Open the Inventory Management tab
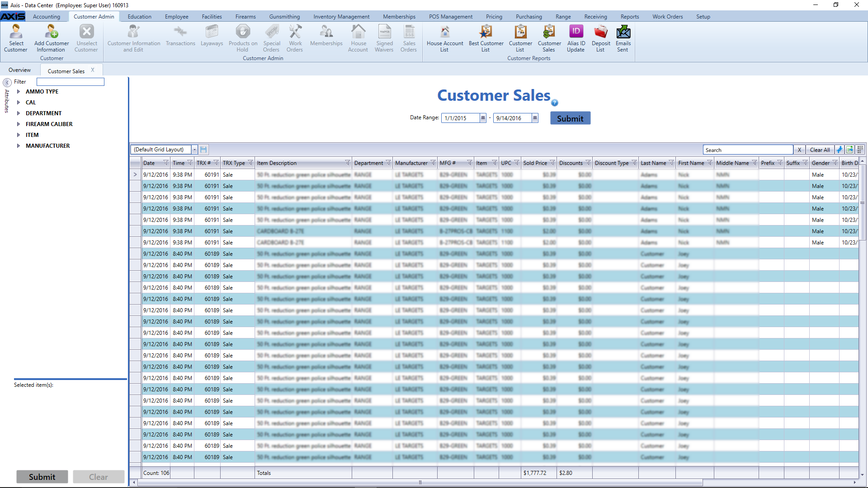 point(341,17)
